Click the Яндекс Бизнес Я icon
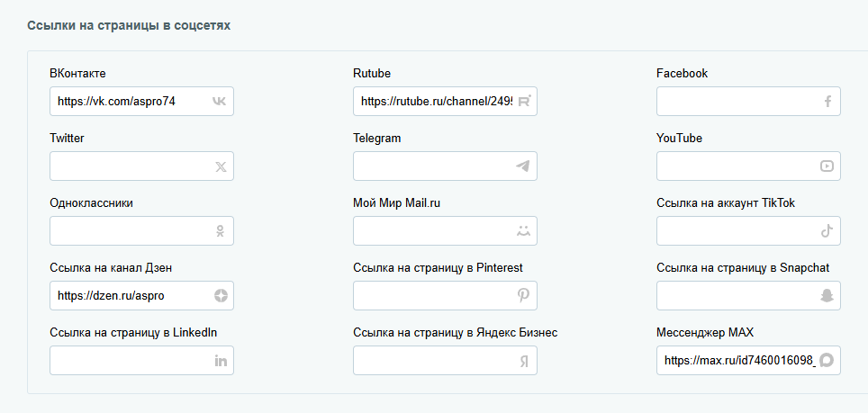The image size is (868, 413). [x=524, y=361]
